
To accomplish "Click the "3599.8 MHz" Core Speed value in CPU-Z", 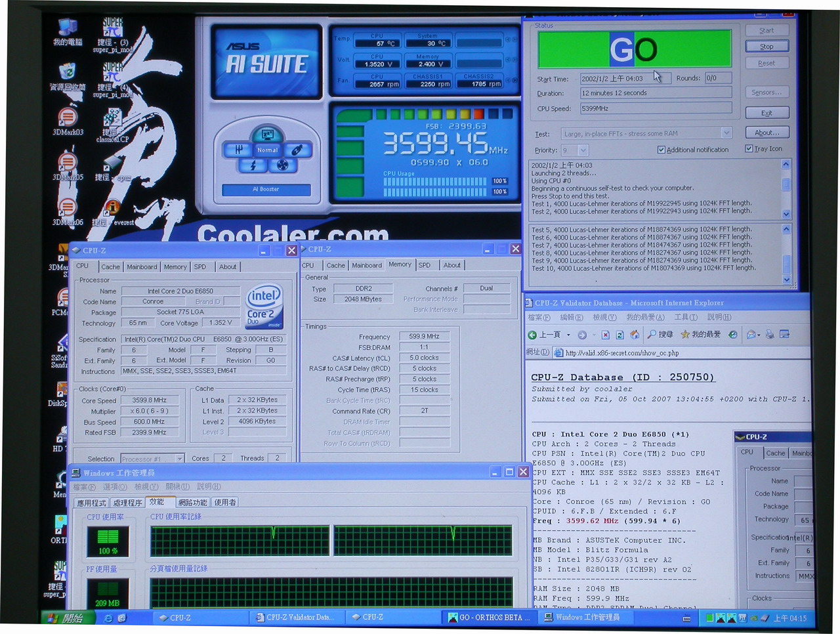I will (x=150, y=400).
